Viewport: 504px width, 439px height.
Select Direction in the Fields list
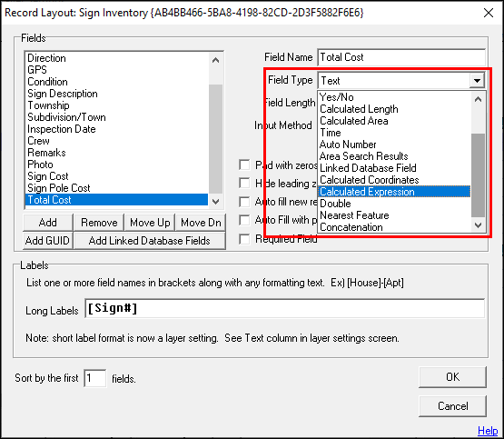pos(116,58)
